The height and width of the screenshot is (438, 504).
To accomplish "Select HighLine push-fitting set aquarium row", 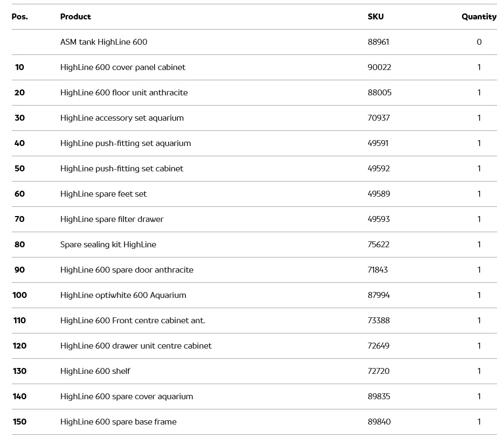I will coord(126,143).
